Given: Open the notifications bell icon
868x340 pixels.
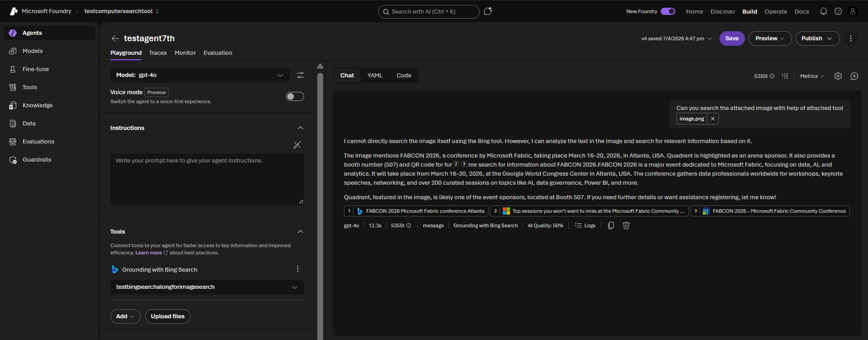Looking at the screenshot, I should point(824,11).
